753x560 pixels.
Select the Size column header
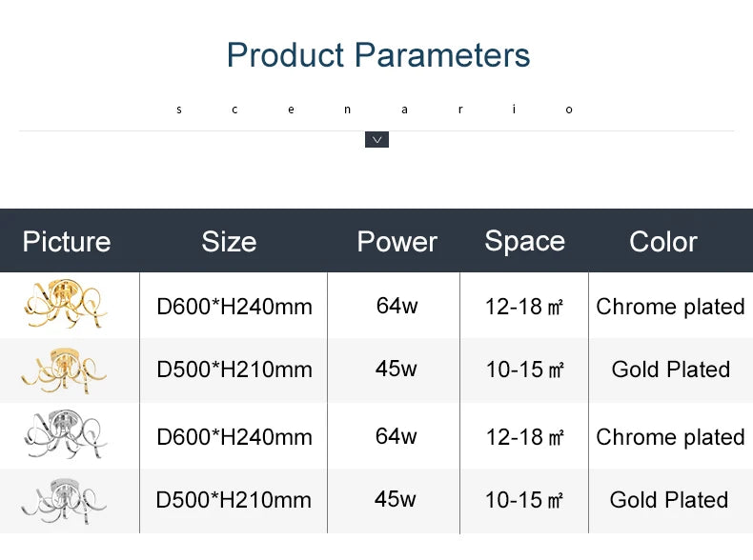(x=229, y=241)
